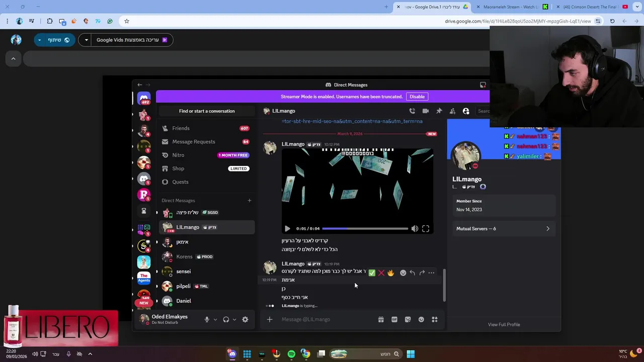The height and width of the screenshot is (362, 644).
Task: Open add reaction picker on message
Action: [x=403, y=273]
